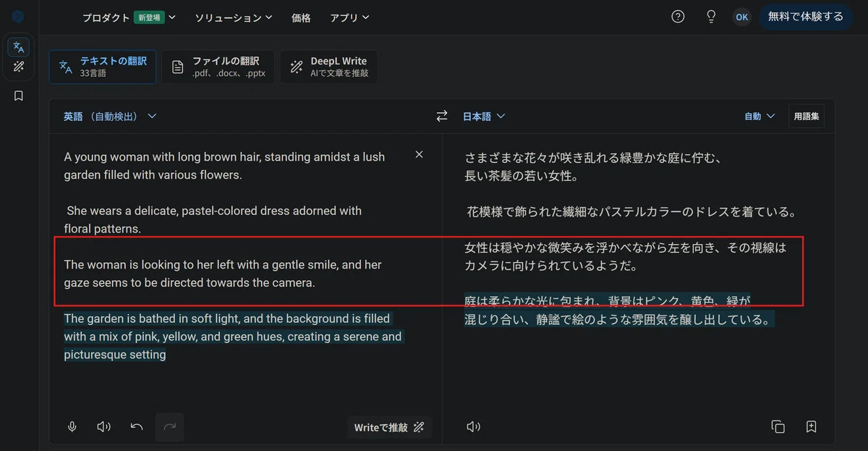Open saved translations bookmark icon in sidebar
Viewport: 868px width, 451px height.
coord(19,96)
